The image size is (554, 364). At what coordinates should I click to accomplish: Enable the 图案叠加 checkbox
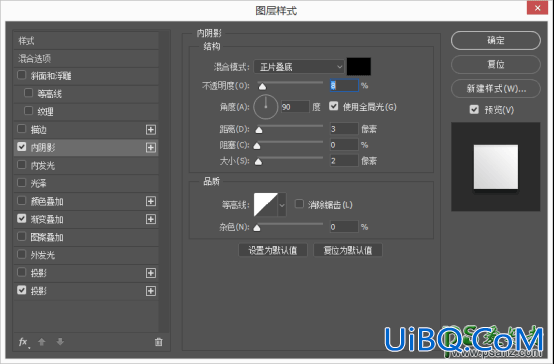click(x=22, y=236)
